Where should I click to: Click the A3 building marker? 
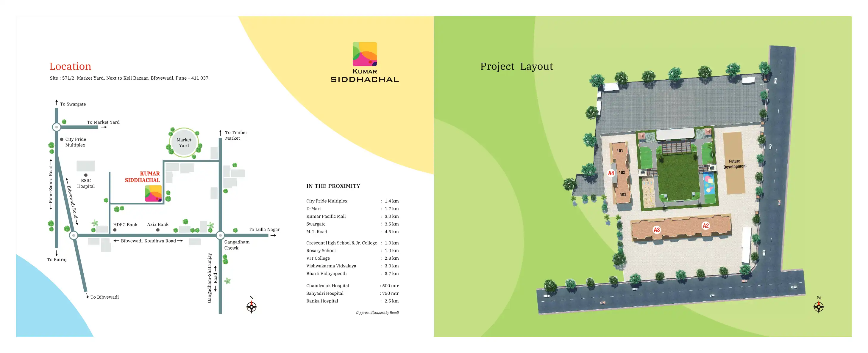(656, 230)
